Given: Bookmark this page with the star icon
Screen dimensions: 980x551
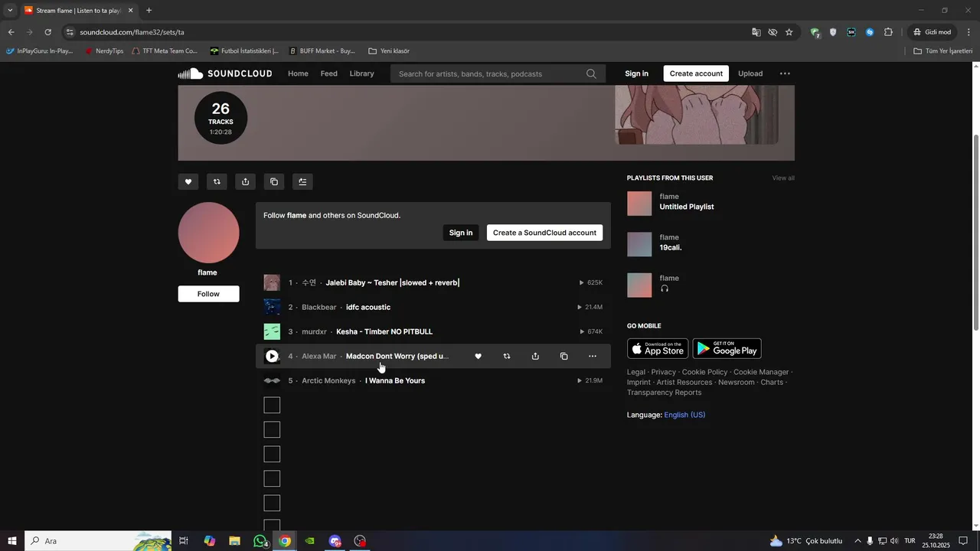Looking at the screenshot, I should [x=789, y=32].
